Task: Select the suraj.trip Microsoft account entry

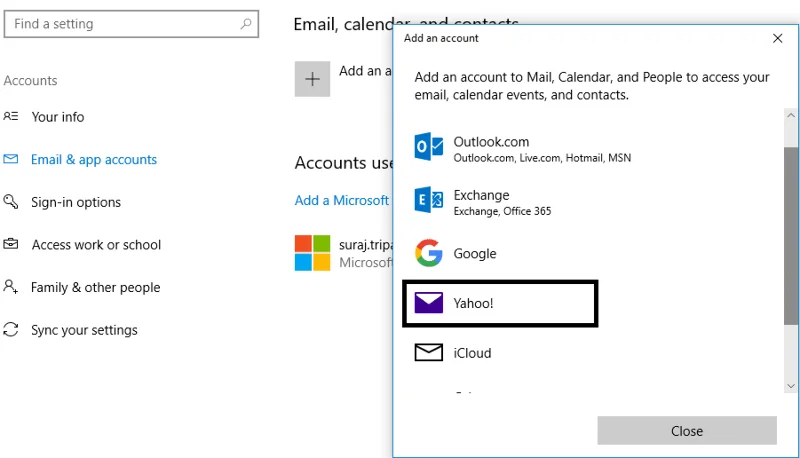Action: [343, 253]
